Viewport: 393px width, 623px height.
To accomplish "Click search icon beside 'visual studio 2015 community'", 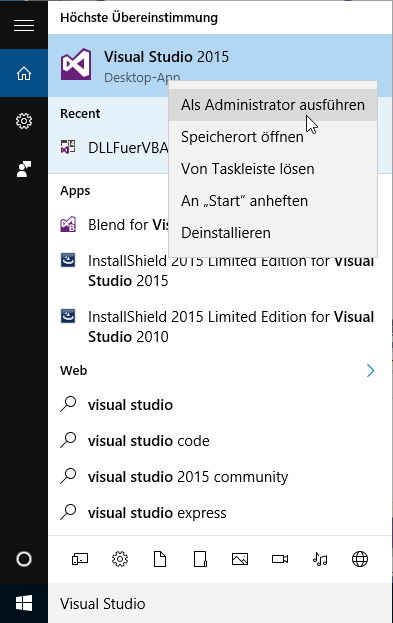I will click(68, 476).
